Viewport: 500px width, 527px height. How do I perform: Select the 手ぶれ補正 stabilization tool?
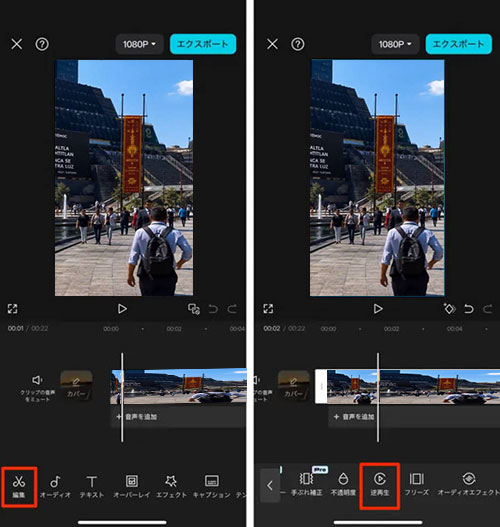306,485
